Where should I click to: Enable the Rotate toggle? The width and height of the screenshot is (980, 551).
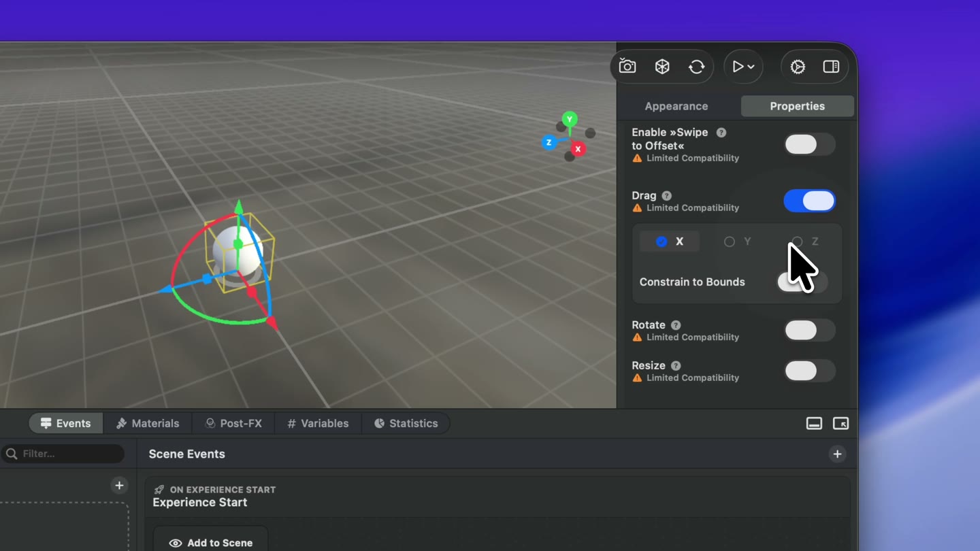pyautogui.click(x=809, y=330)
